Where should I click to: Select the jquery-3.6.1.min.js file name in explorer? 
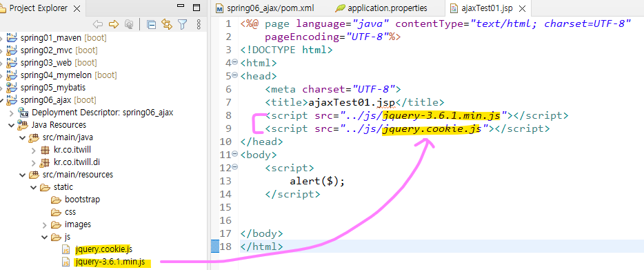(x=110, y=262)
